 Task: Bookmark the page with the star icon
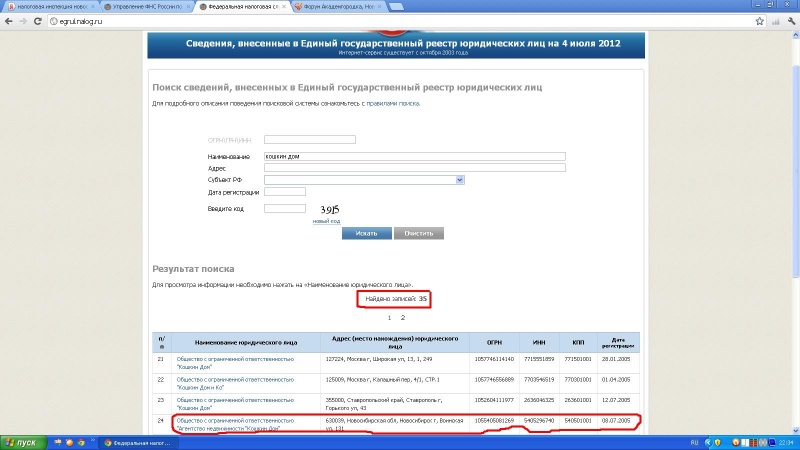[760, 21]
